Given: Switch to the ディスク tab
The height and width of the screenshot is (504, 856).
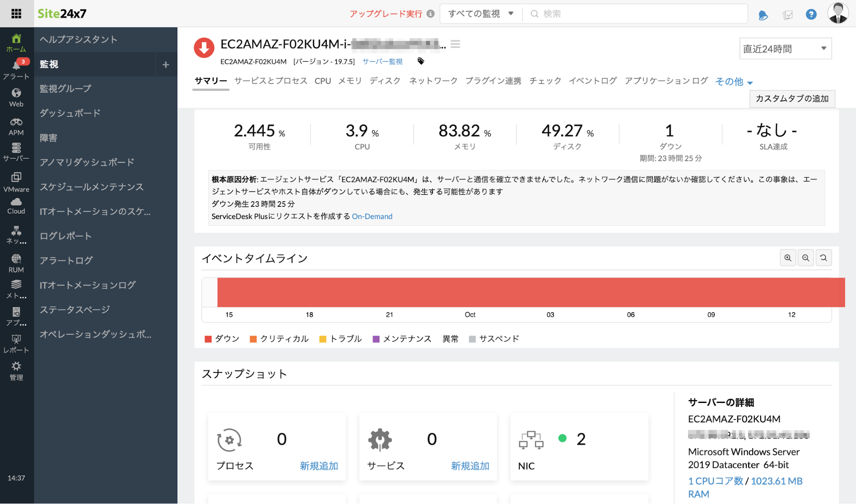Looking at the screenshot, I should coord(385,81).
